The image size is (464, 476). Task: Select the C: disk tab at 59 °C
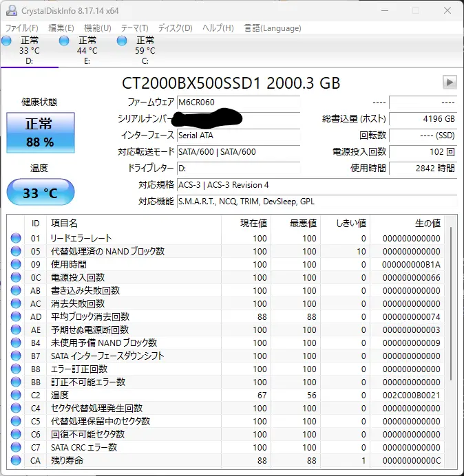(x=145, y=50)
